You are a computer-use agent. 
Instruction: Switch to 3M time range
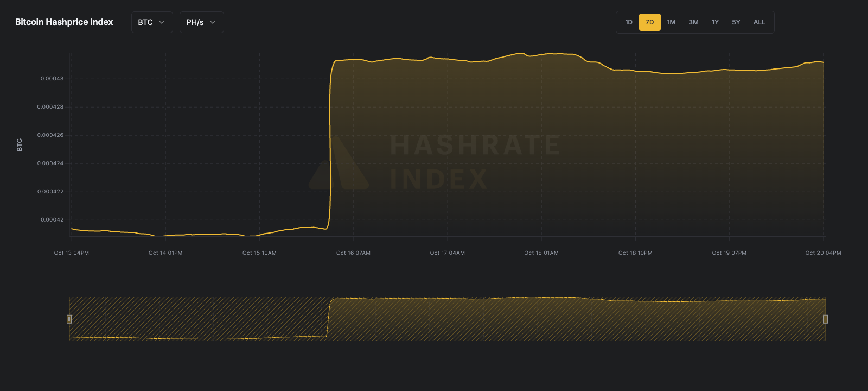693,22
